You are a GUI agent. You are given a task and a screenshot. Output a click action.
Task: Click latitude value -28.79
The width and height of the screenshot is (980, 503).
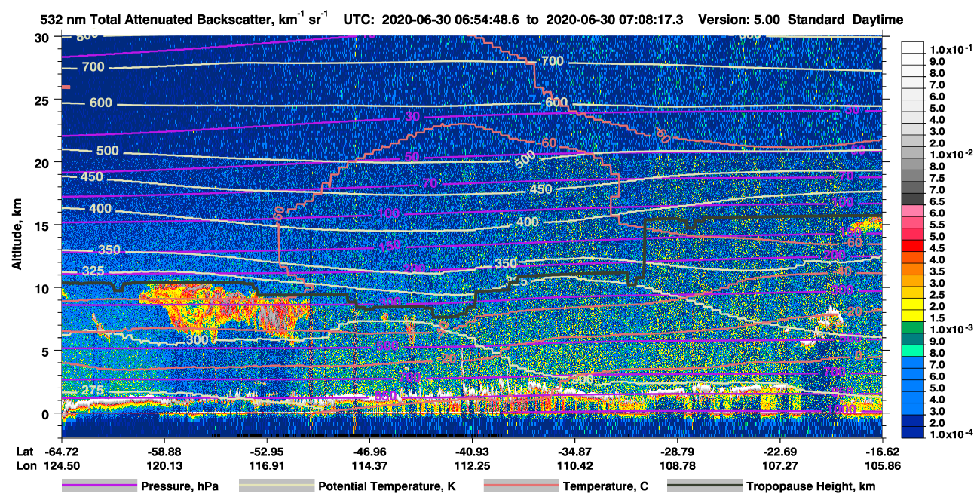pos(678,452)
